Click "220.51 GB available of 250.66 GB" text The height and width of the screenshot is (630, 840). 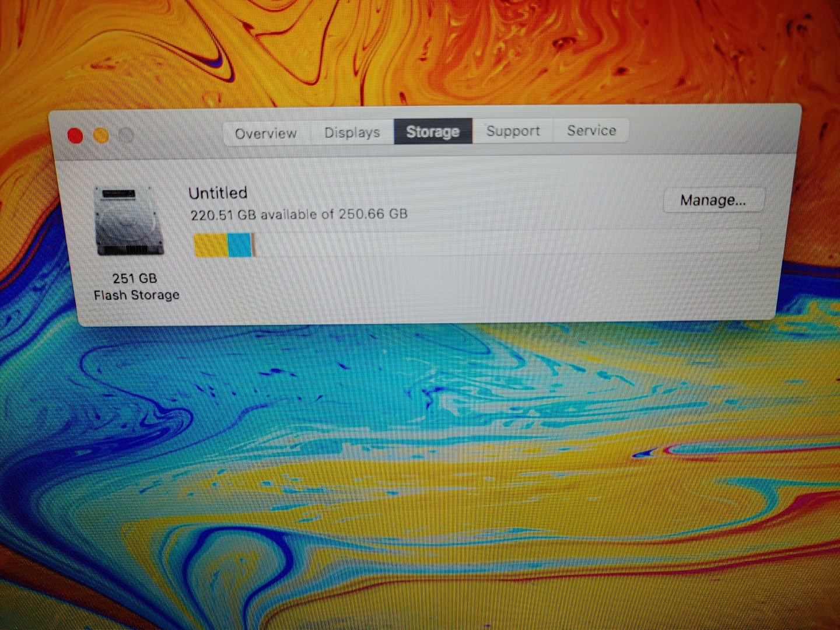coord(299,215)
